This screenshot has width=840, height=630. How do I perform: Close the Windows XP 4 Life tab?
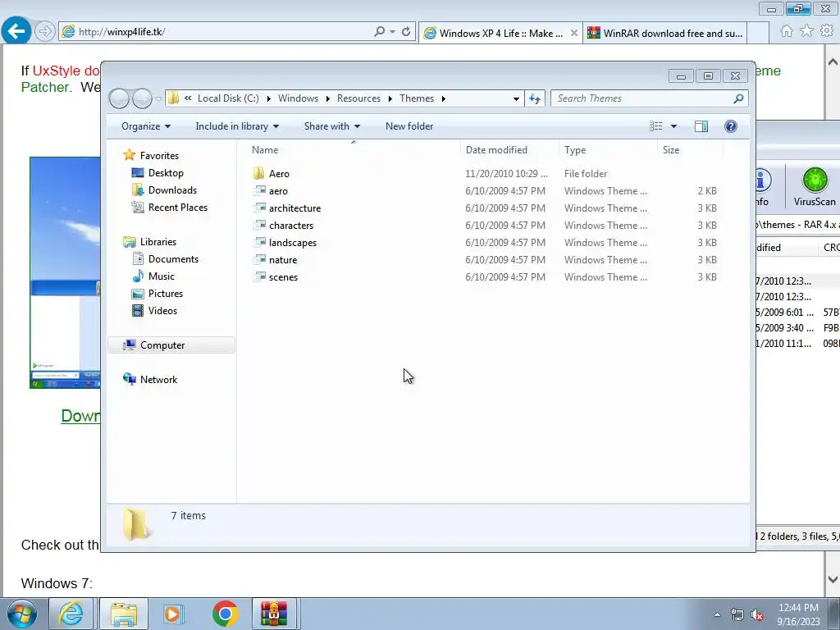pyautogui.click(x=573, y=33)
